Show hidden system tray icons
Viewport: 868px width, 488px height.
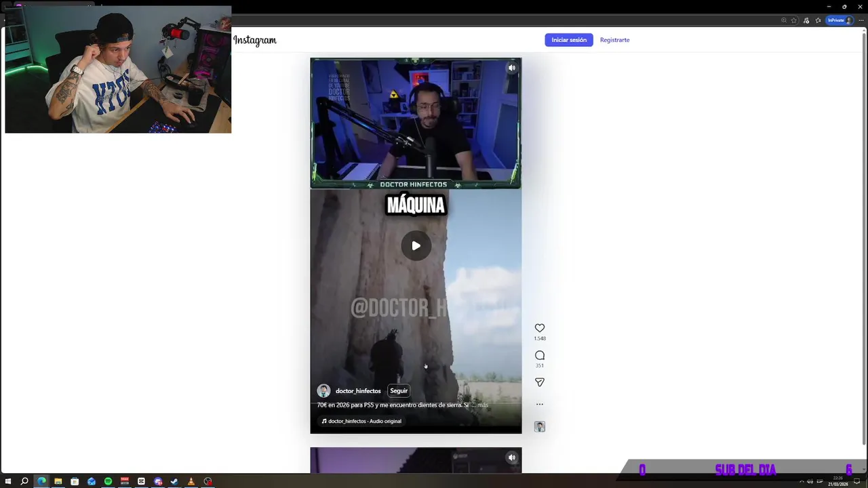(802, 482)
